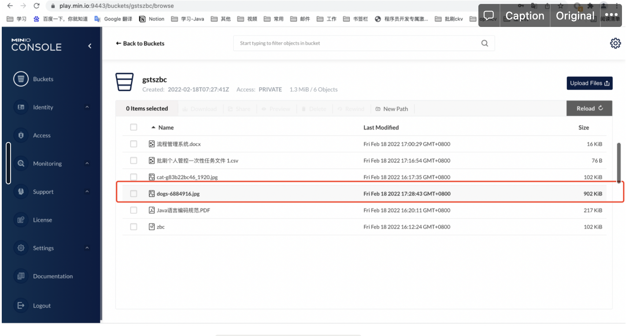Open the 视频 bookmark folder
Viewport: 644px width, 336px height.
(x=247, y=19)
